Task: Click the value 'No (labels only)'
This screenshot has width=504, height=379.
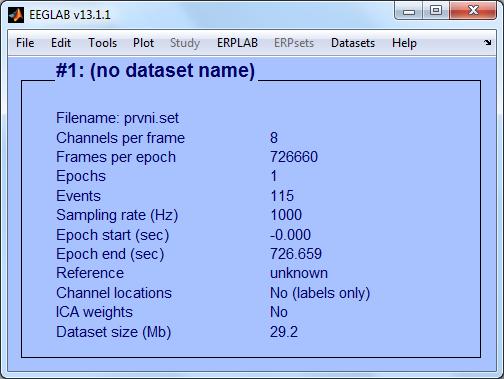Action: pos(320,293)
